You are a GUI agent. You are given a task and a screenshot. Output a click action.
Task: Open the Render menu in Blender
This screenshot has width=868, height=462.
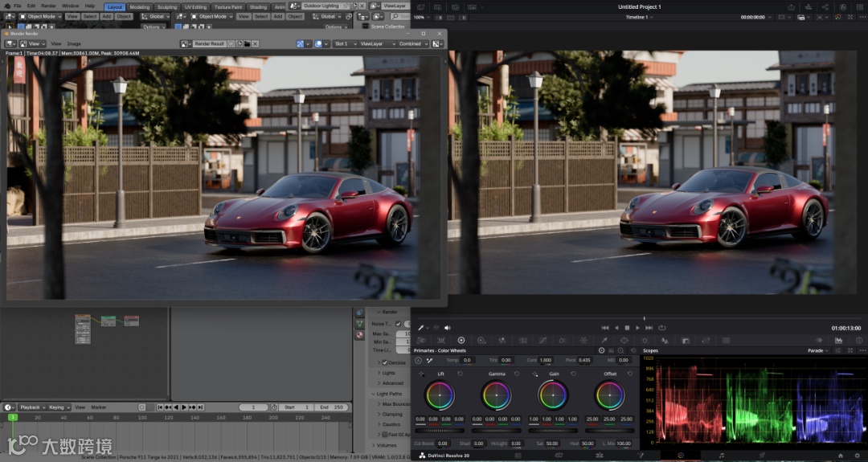pos(48,6)
